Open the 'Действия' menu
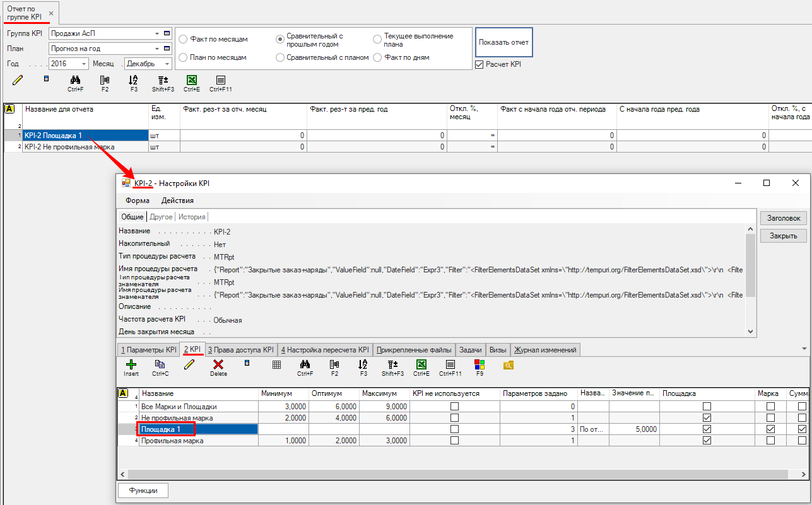Image resolution: width=812 pixels, height=505 pixels. point(177,200)
